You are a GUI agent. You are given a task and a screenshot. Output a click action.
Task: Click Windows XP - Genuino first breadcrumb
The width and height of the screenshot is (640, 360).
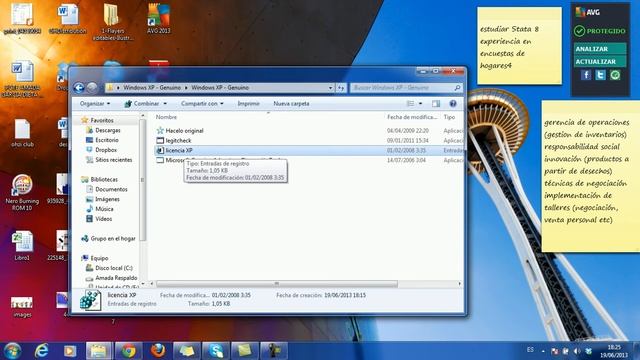click(152, 88)
